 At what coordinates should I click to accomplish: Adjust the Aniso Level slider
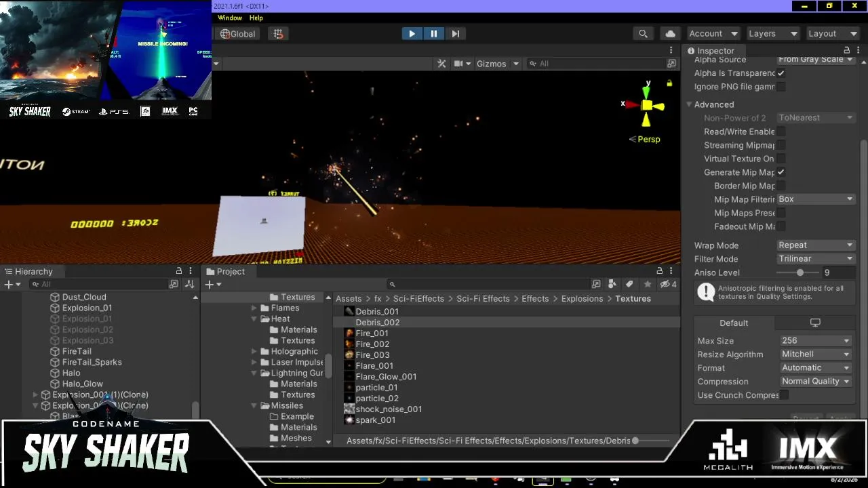tap(799, 272)
